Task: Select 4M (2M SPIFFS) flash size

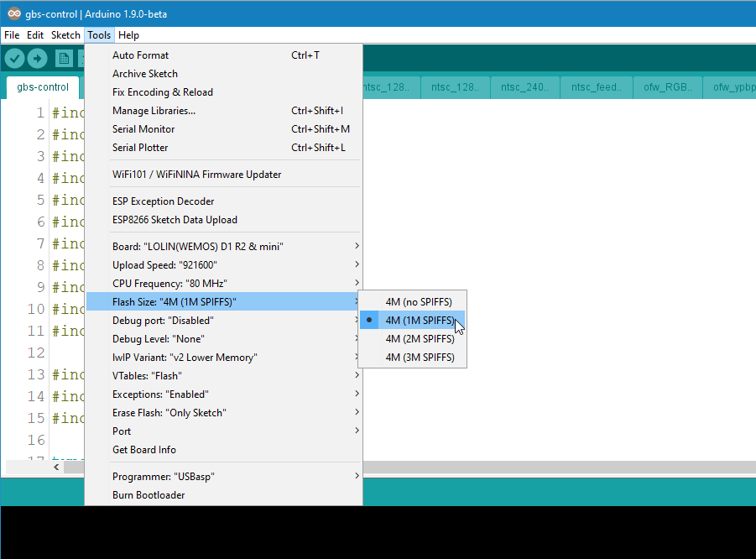Action: pyautogui.click(x=419, y=338)
